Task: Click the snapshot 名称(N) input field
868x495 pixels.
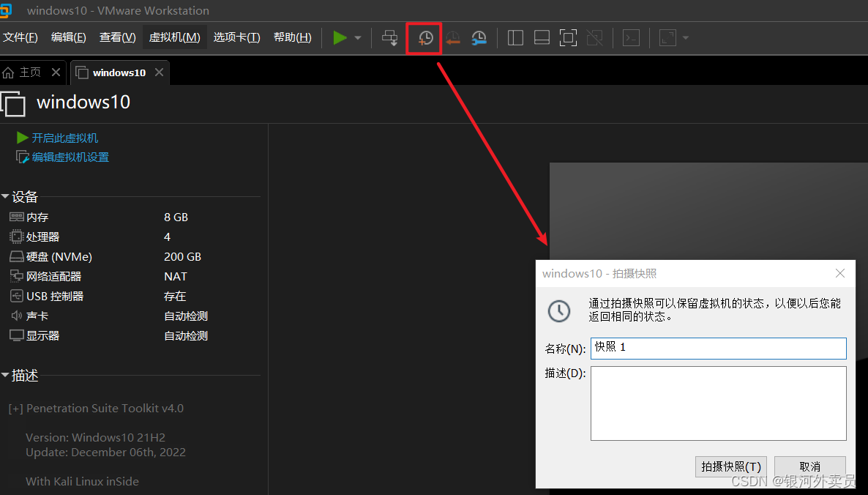Action: 719,349
